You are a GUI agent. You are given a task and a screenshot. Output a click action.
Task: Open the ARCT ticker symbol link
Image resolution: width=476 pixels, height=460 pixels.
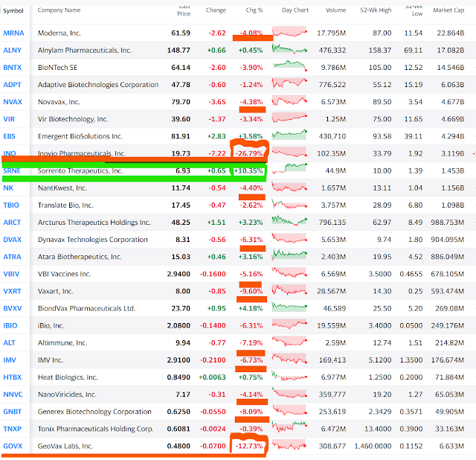click(x=12, y=223)
